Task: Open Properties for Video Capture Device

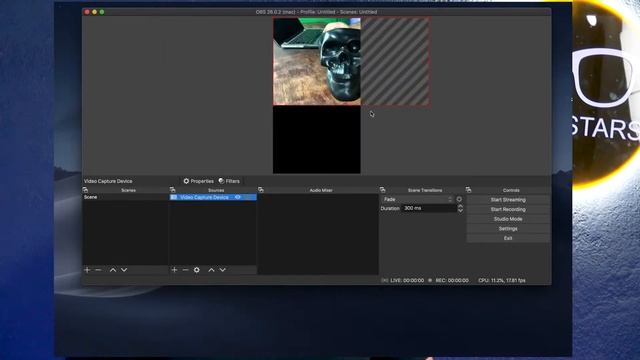Action: [198, 181]
